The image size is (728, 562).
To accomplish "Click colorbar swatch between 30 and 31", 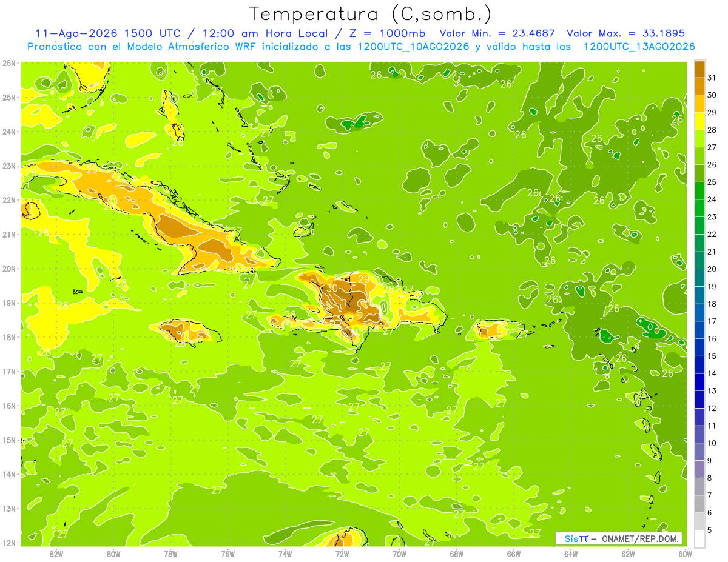I will coord(699,87).
